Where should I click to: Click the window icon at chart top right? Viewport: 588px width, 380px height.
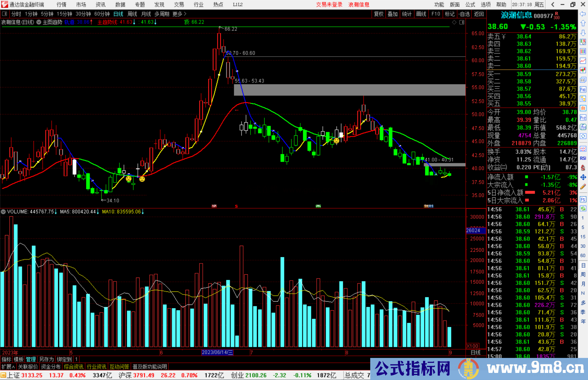tap(462, 22)
